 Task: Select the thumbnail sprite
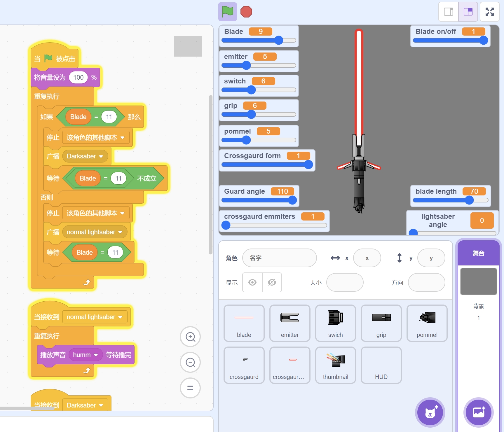336,365
